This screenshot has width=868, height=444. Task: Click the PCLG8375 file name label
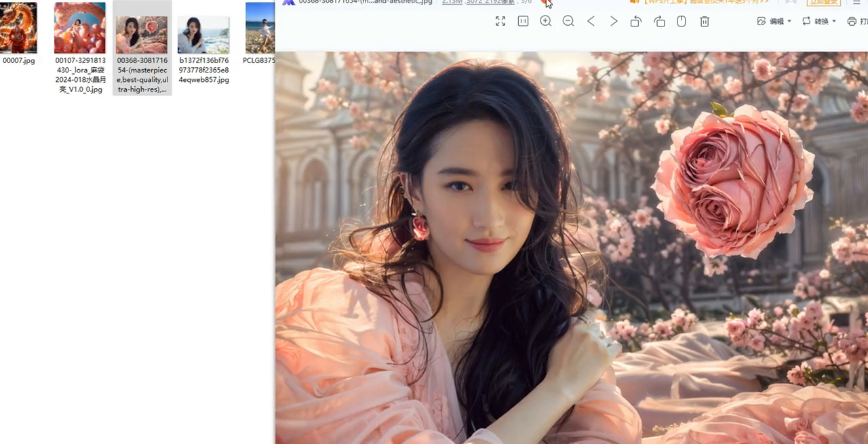(259, 60)
